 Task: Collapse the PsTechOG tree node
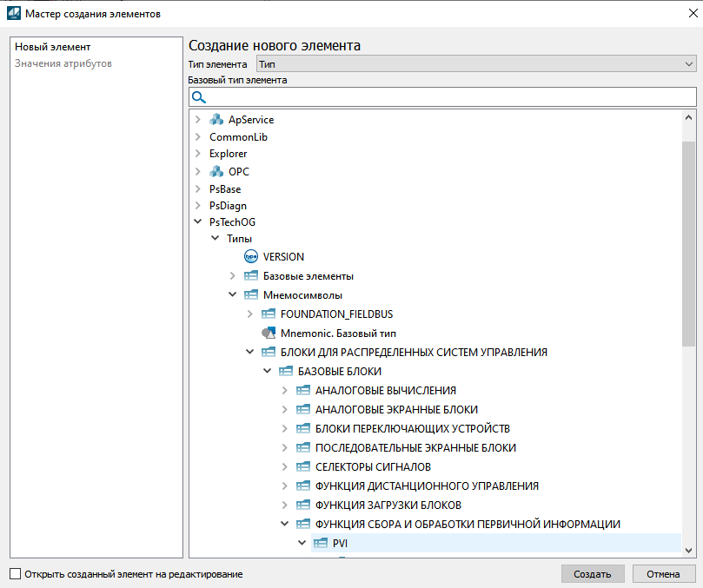198,222
